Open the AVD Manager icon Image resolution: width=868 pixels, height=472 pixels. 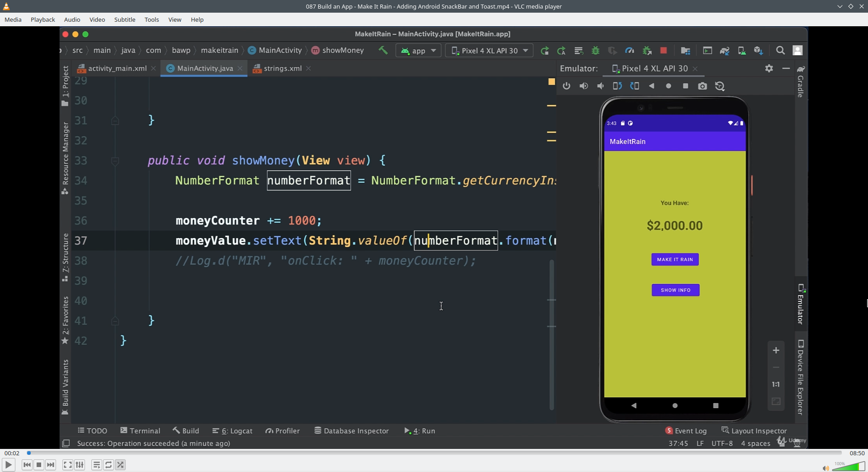pos(741,51)
